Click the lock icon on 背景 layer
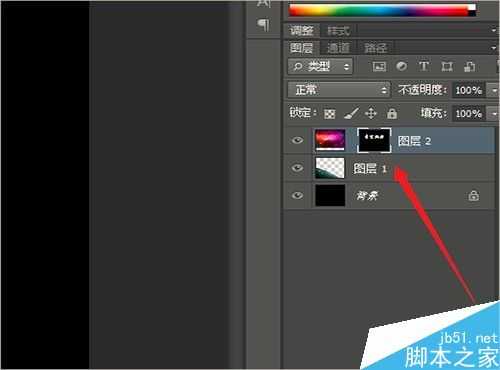 tap(473, 196)
